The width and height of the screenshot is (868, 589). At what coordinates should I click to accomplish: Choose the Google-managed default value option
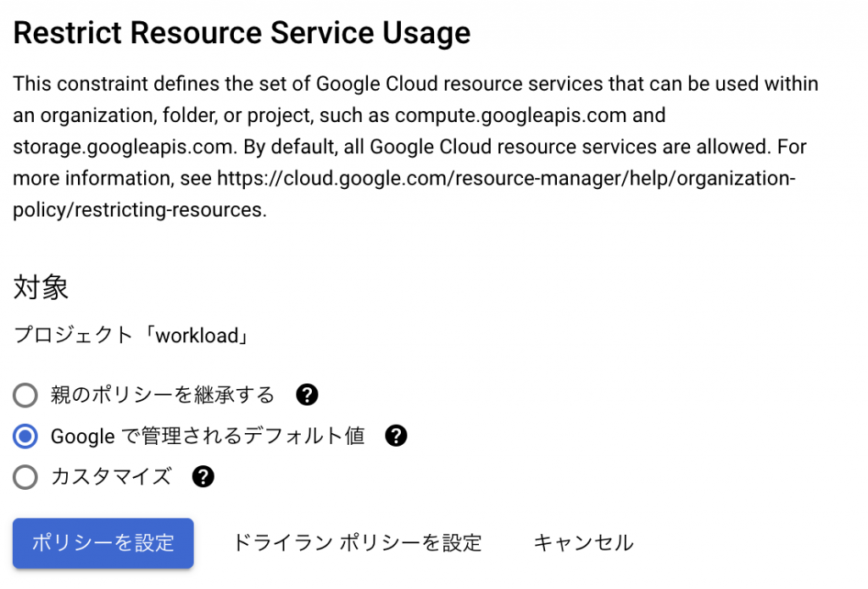pos(25,436)
